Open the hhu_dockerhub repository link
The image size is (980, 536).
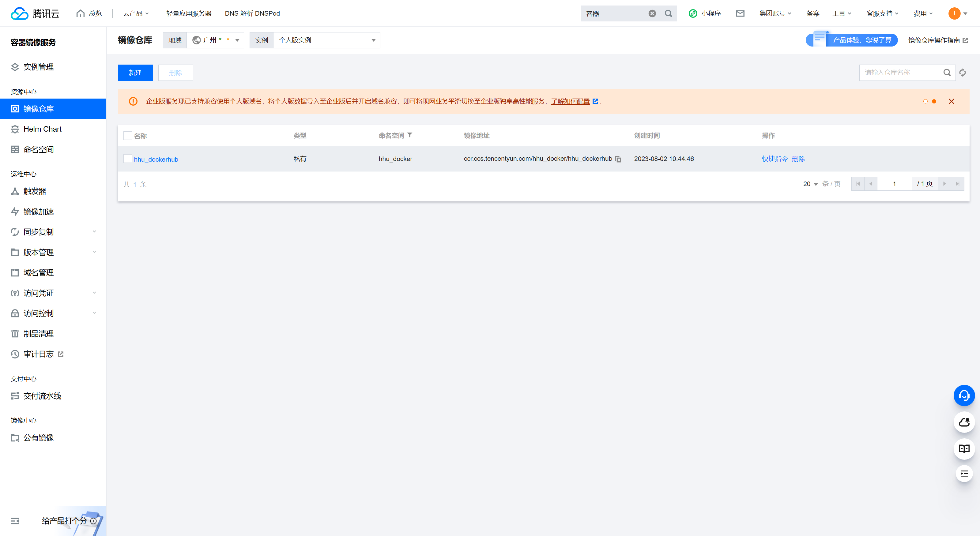(x=156, y=159)
